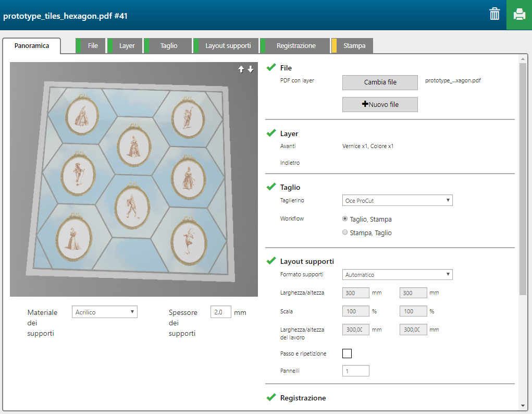
Task: Click the altezza second 300 mm field
Action: [x=413, y=293]
